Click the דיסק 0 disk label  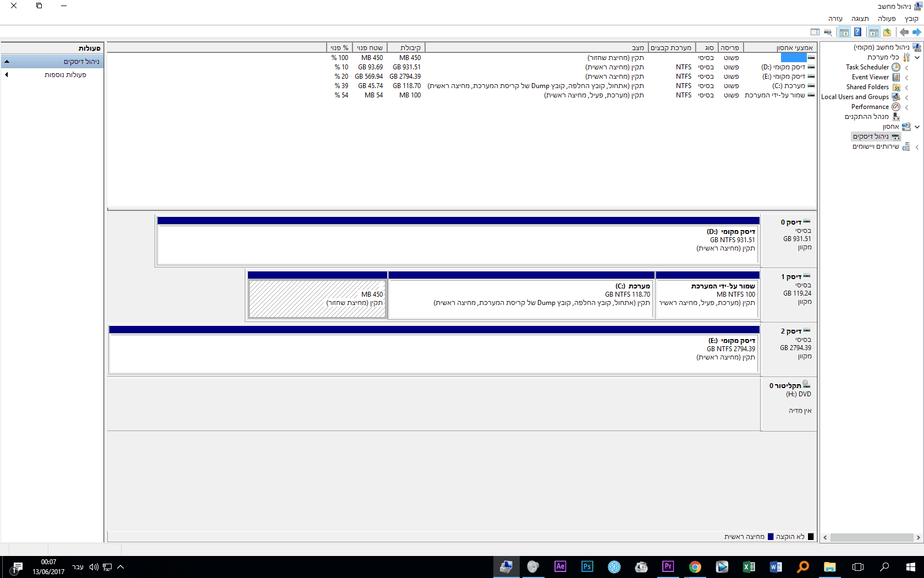point(791,222)
